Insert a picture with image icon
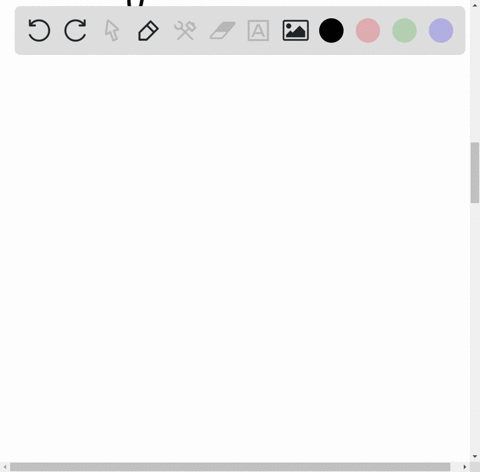This screenshot has width=480, height=472. [x=295, y=31]
